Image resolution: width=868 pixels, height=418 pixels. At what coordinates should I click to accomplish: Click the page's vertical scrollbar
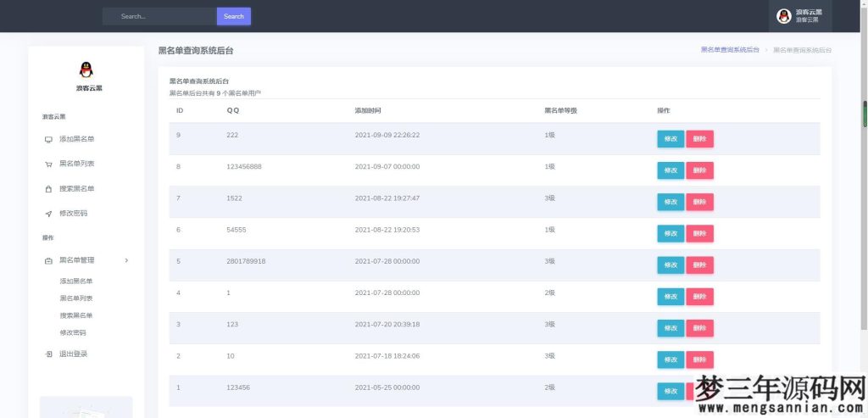pos(865,114)
